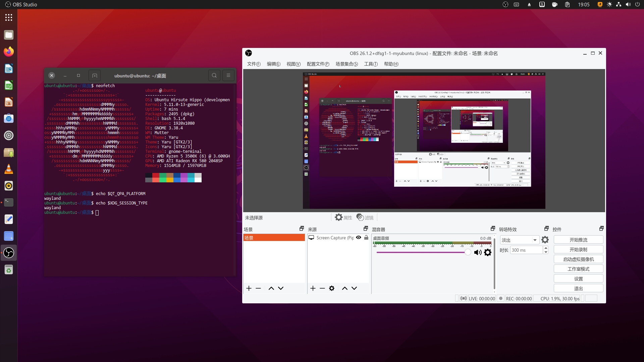The image size is (644, 362).
Task: Open the volume indicator in top bar
Action: click(628, 4)
